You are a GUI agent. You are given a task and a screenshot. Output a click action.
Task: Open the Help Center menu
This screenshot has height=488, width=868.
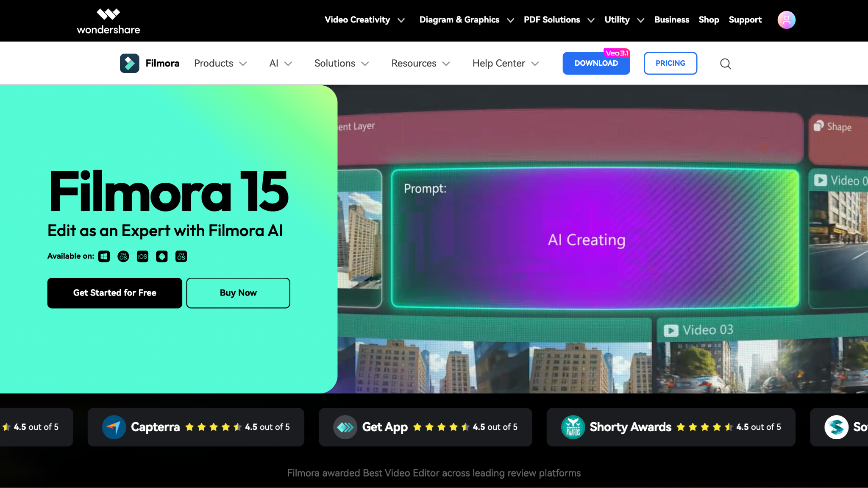coord(499,63)
